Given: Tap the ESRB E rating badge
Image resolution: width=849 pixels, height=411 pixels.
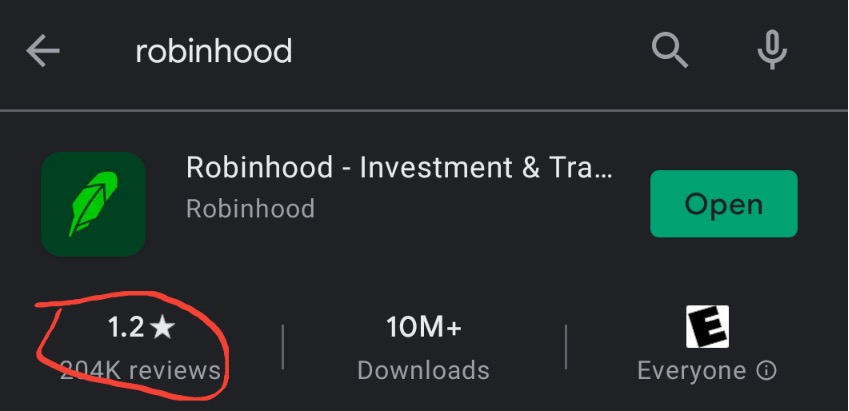Looking at the screenshot, I should coord(706,327).
